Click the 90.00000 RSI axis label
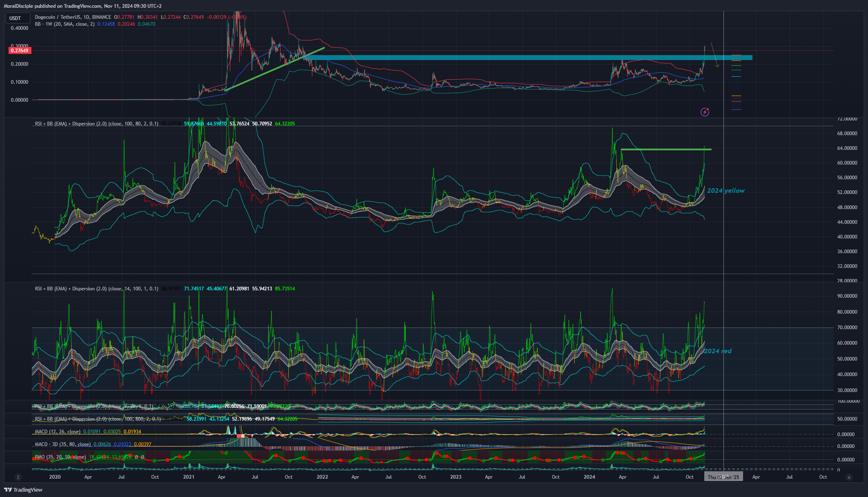Screen dimensions: 868x497 [847, 296]
